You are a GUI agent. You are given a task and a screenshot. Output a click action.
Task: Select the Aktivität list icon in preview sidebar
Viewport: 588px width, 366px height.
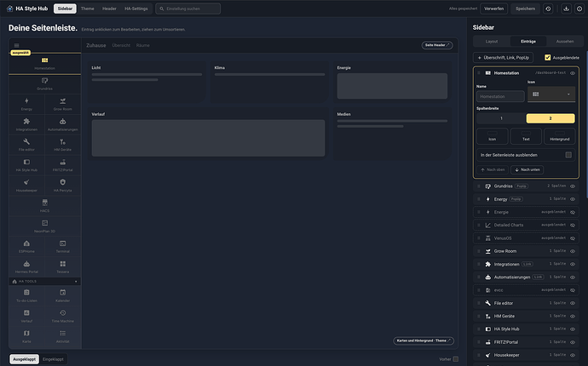[x=62, y=333]
